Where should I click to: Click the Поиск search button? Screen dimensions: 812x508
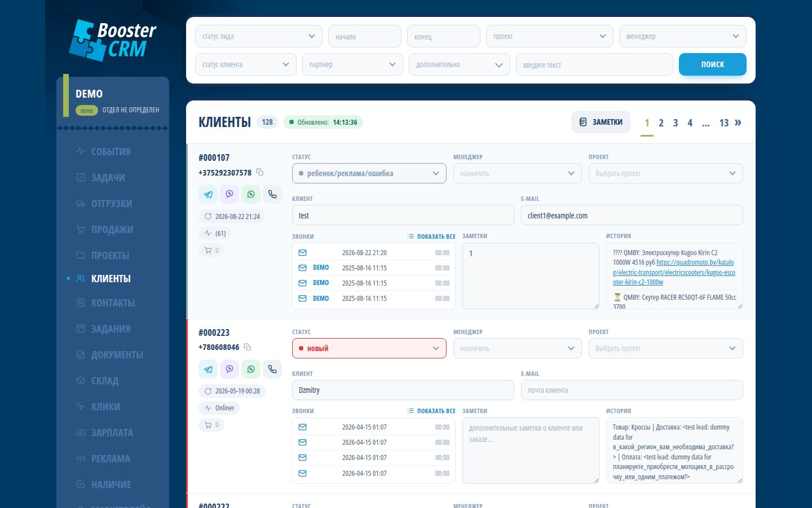(713, 64)
